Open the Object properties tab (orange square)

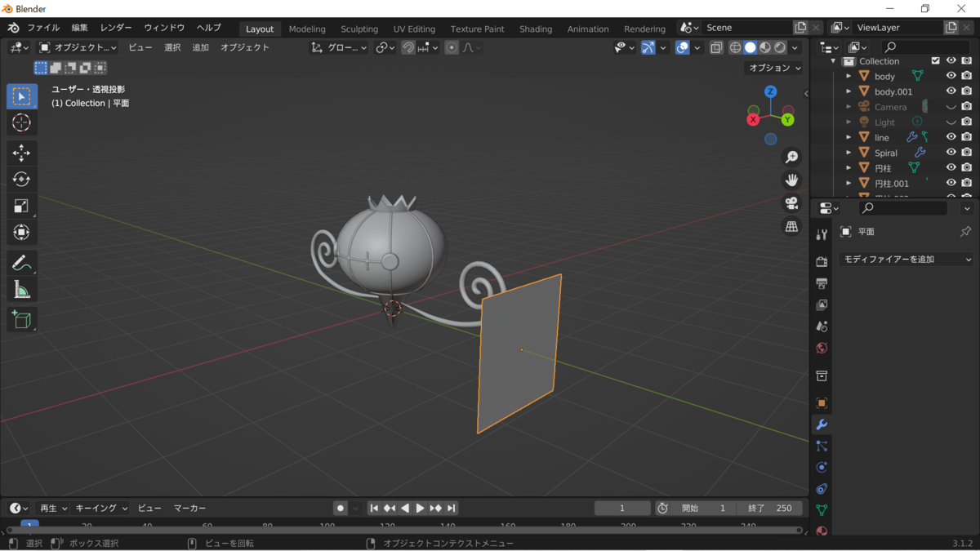tap(822, 403)
